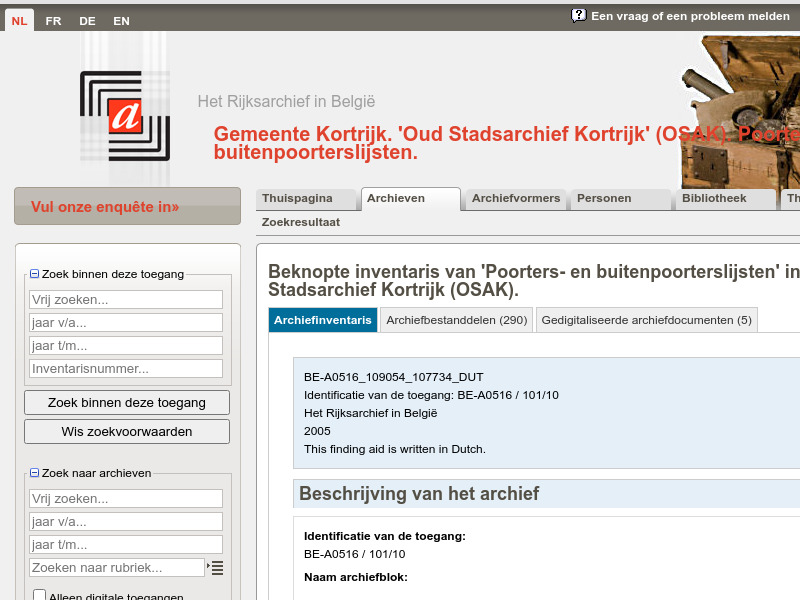Open the 'Archiefvormers' section

(515, 198)
